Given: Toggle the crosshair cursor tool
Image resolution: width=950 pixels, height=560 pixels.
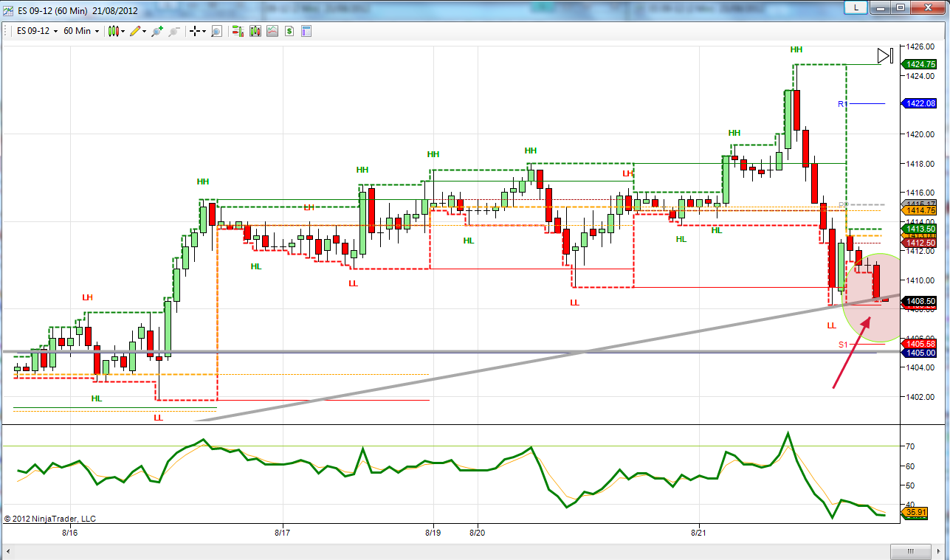Looking at the screenshot, I should click(195, 31).
